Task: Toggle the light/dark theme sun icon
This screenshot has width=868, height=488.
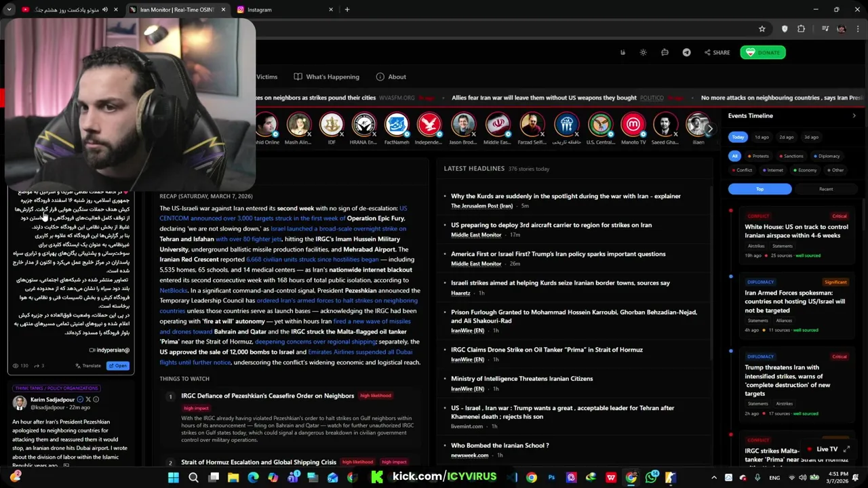Action: pos(643,52)
